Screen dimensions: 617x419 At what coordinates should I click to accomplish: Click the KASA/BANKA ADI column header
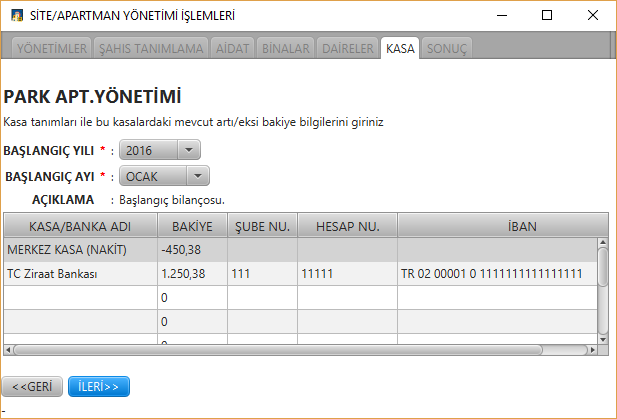[80, 225]
